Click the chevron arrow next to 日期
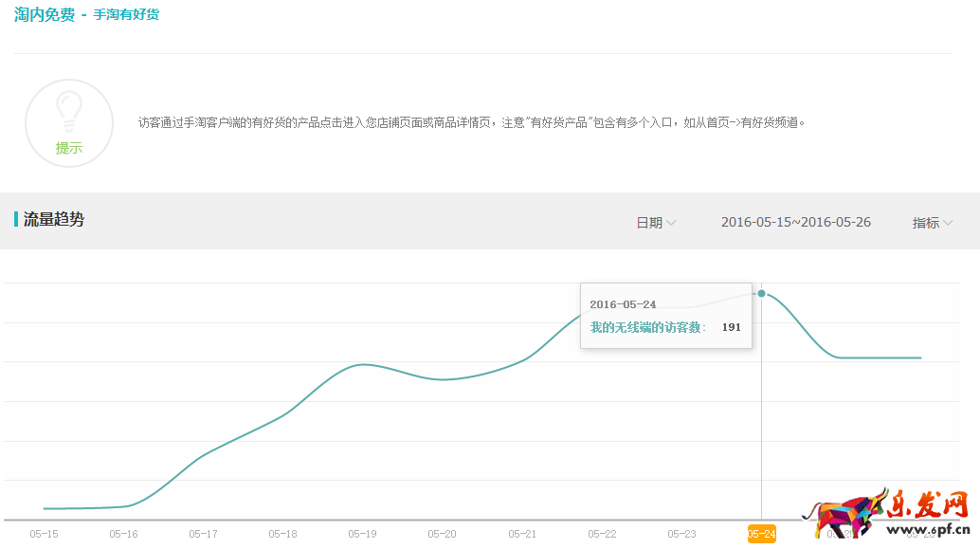This screenshot has height=549, width=980. click(672, 224)
